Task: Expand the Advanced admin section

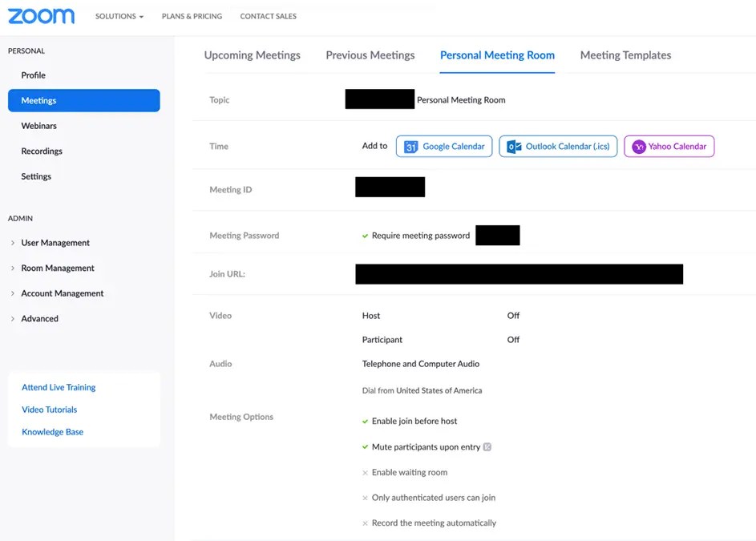Action: tap(38, 318)
